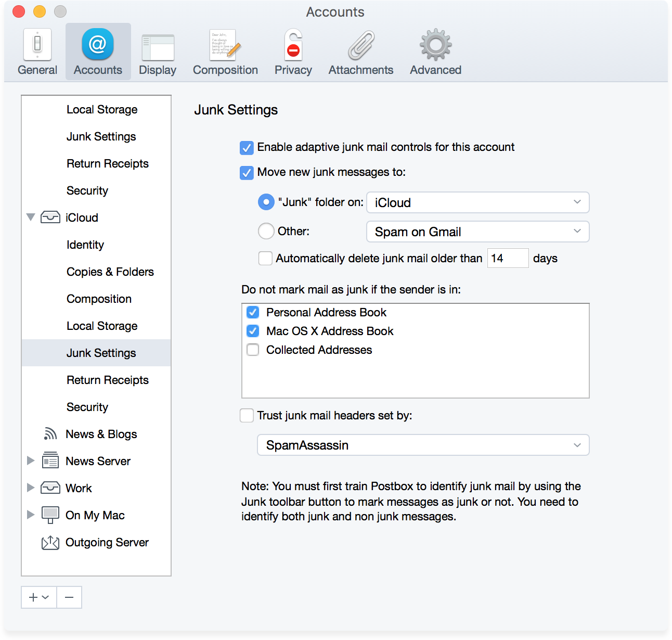The height and width of the screenshot is (640, 672).
Task: Uncheck Mac OS X Address Book
Action: tap(253, 331)
